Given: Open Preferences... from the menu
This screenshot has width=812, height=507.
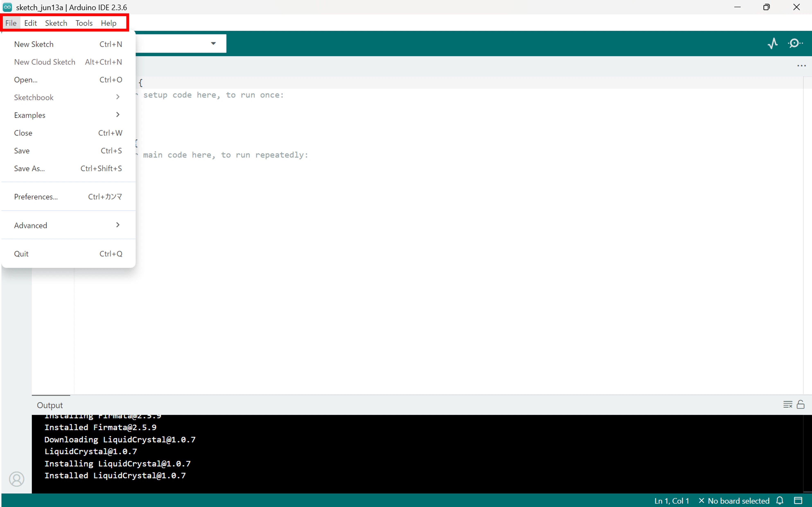Looking at the screenshot, I should [68, 196].
